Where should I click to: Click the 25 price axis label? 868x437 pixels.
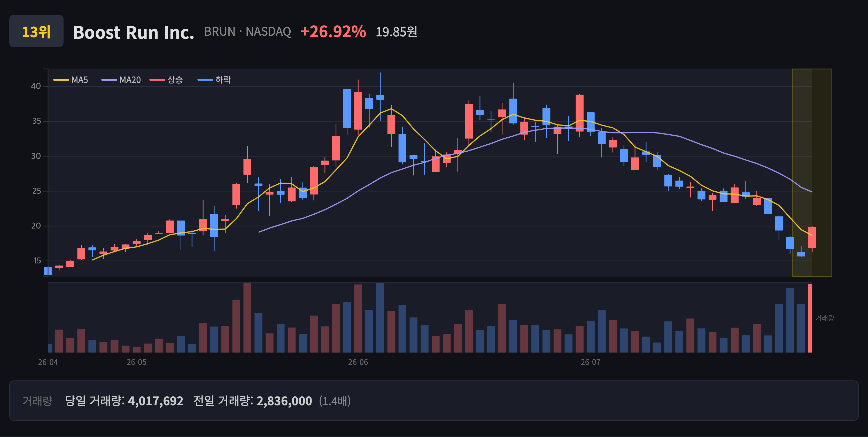[x=36, y=191]
